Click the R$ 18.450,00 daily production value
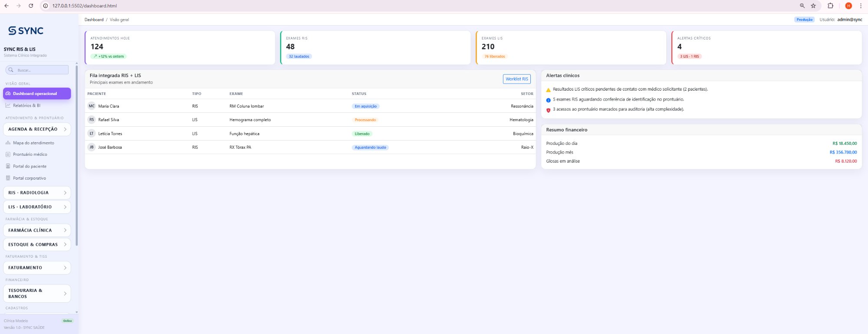Screen dimensions: 868x334 pos(845,144)
